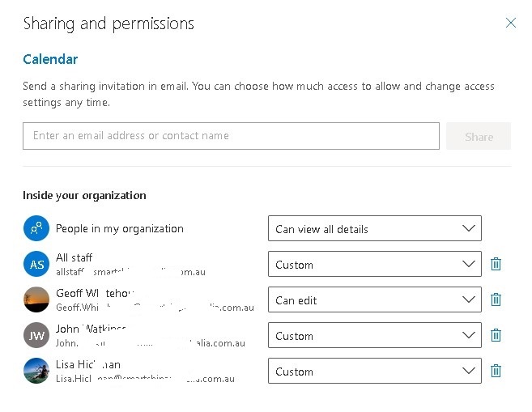Viewport: 532px width, 412px height.
Task: Delete John Watkins' sharing permission
Action: pos(496,335)
